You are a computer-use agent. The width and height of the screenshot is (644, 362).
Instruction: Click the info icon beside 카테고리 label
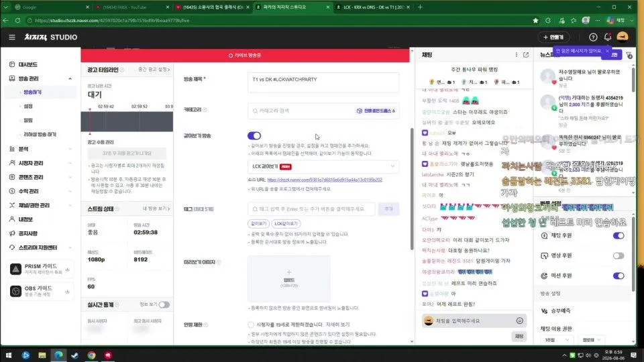click(205, 110)
